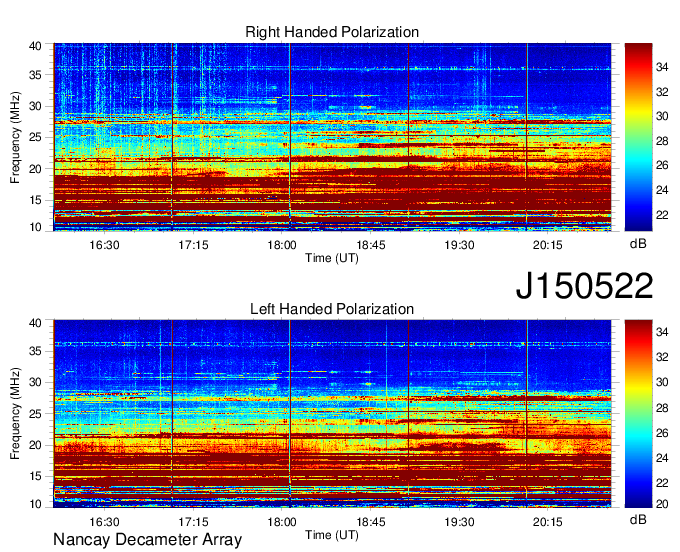Click the 'dB' unit label under the top color bar
Viewport: 680px width, 552px height.
tap(638, 244)
